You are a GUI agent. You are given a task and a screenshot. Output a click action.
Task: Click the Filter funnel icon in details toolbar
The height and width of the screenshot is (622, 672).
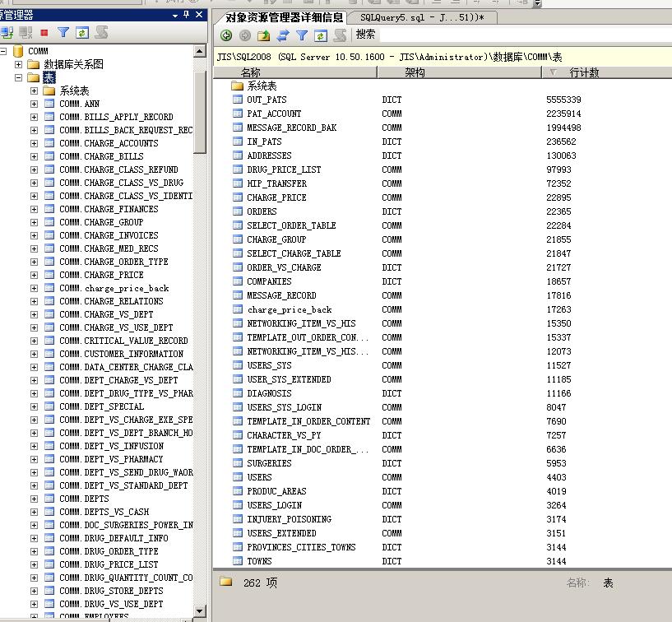[x=302, y=35]
